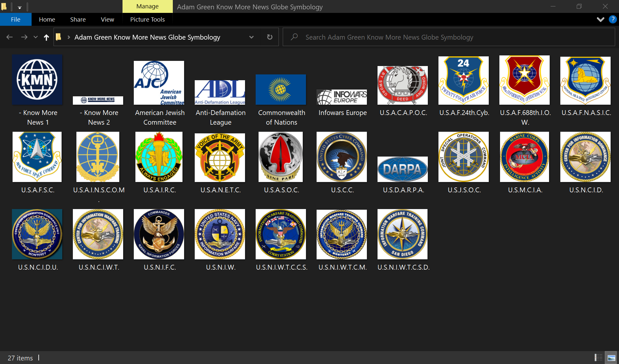Select the U.S.N.I.W.T.C.M. Monterey seal
This screenshot has width=619, height=364.
click(x=342, y=235)
